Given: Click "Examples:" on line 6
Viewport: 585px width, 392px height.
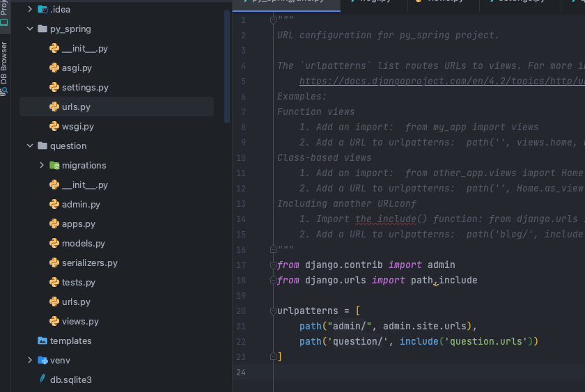Looking at the screenshot, I should coord(302,97).
